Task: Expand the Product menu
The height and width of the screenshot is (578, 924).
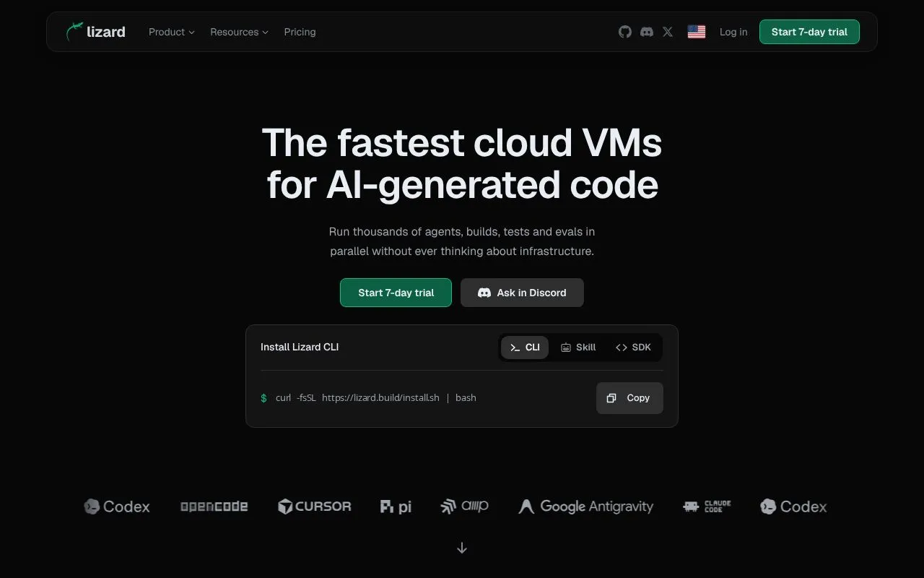Action: [x=172, y=32]
